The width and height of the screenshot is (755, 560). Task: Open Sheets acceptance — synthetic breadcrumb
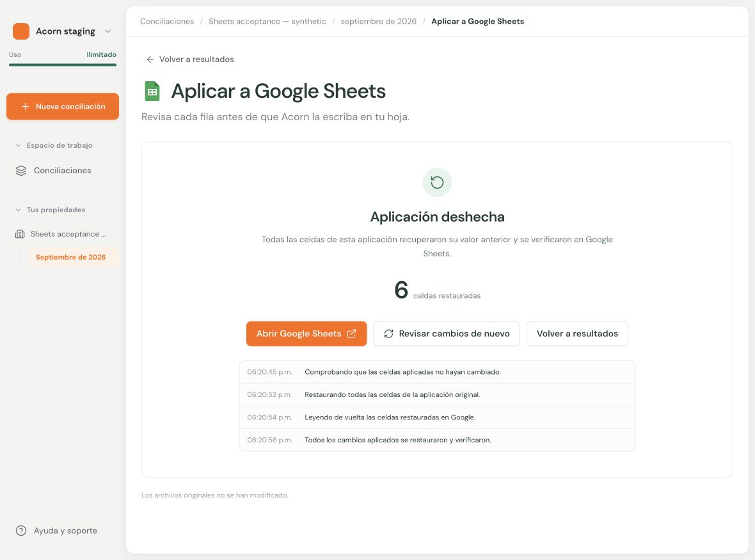point(267,21)
